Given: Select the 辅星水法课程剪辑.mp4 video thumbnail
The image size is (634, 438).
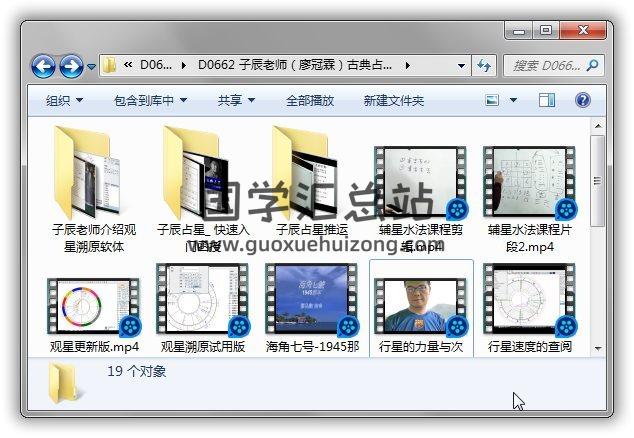Looking at the screenshot, I should [421, 182].
